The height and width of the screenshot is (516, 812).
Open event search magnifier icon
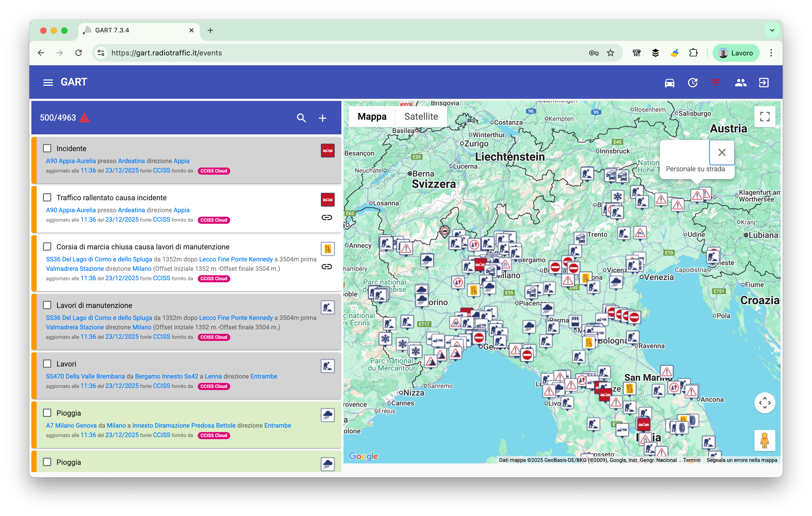click(x=301, y=118)
